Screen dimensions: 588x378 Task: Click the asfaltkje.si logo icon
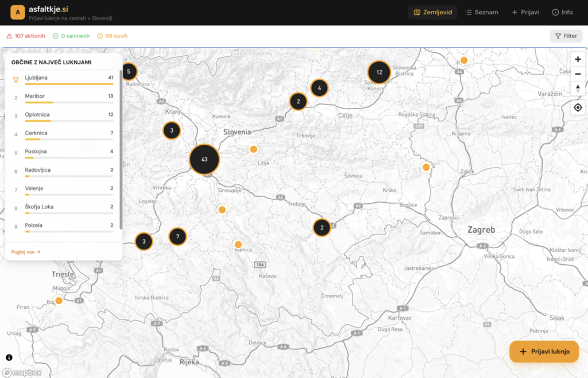(x=18, y=12)
